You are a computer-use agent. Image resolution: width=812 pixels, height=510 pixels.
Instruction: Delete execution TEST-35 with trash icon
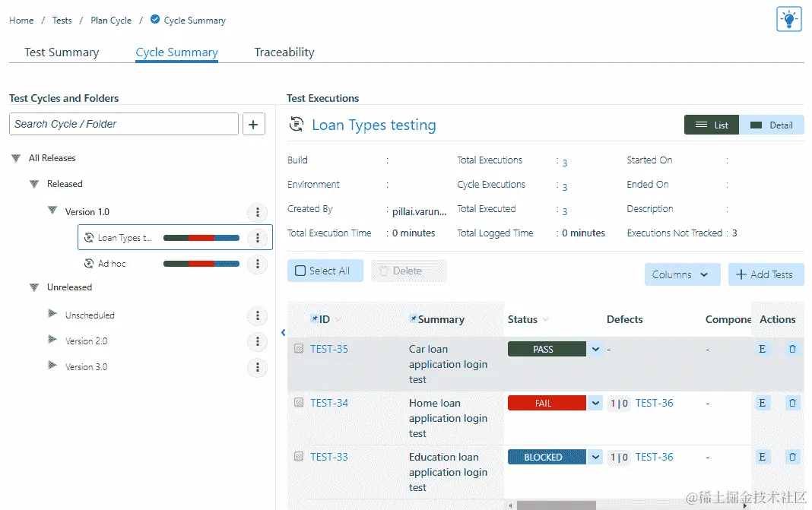click(792, 349)
